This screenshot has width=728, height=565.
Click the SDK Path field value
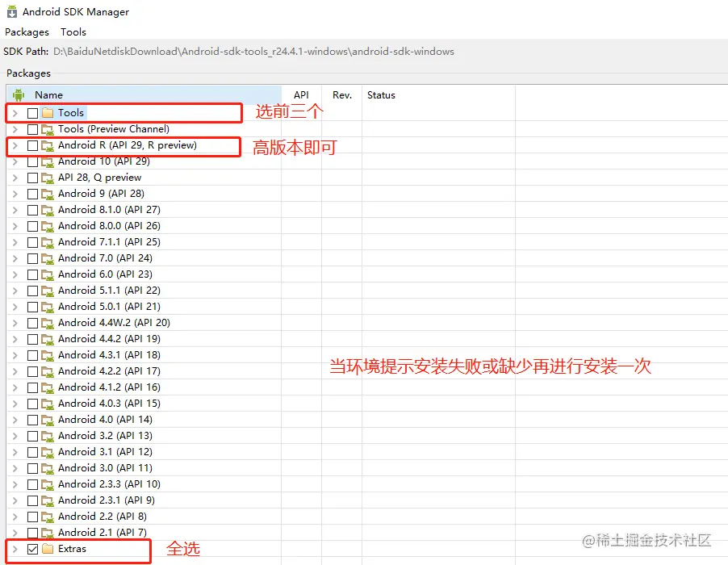tap(253, 52)
